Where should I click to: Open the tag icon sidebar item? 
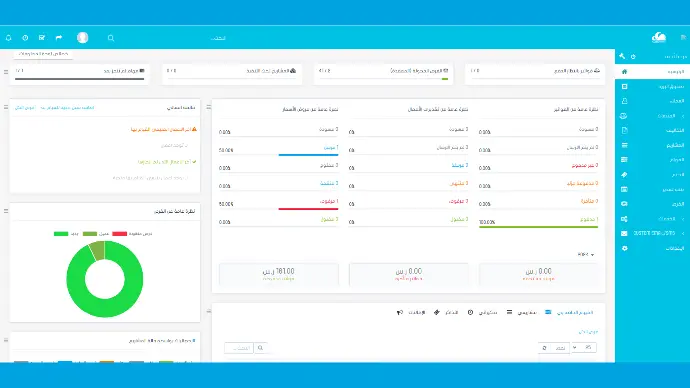(x=652, y=175)
